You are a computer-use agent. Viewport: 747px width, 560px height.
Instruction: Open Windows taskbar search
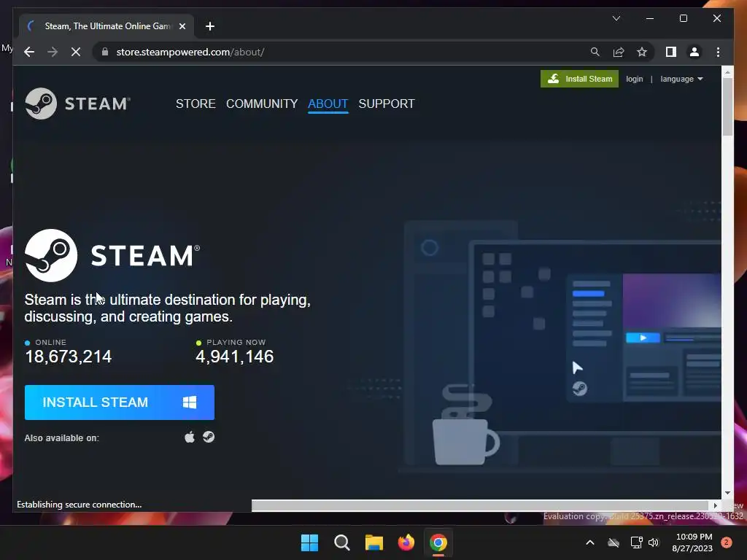[x=342, y=542]
